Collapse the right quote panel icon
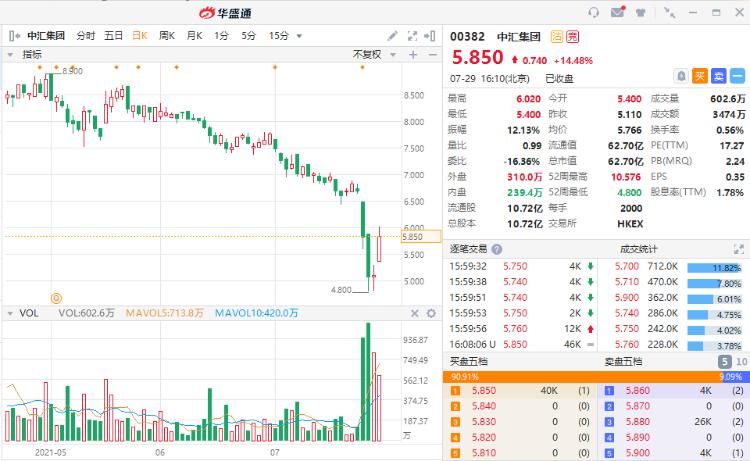Viewport: 750px width, 461px height. click(x=430, y=36)
